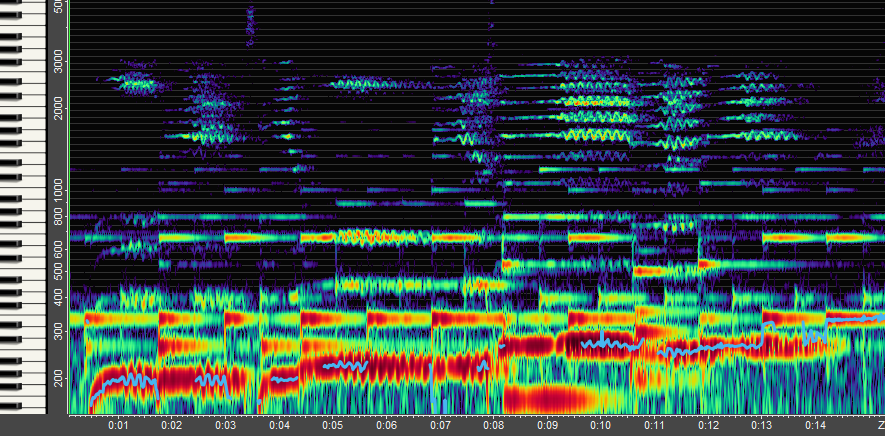Viewport: 885px width, 436px height.
Task: Click the 1000 label on frequency axis
Action: point(58,191)
